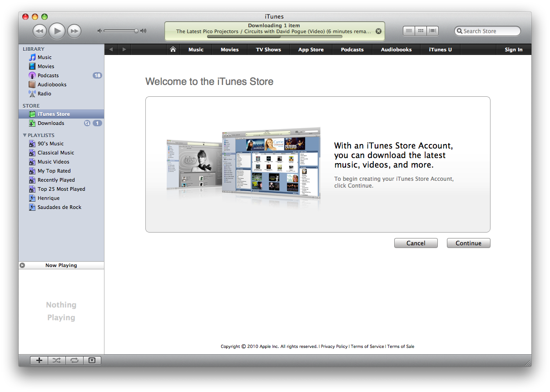Open the Privacy Policy link
The height and width of the screenshot is (392, 550).
click(334, 347)
